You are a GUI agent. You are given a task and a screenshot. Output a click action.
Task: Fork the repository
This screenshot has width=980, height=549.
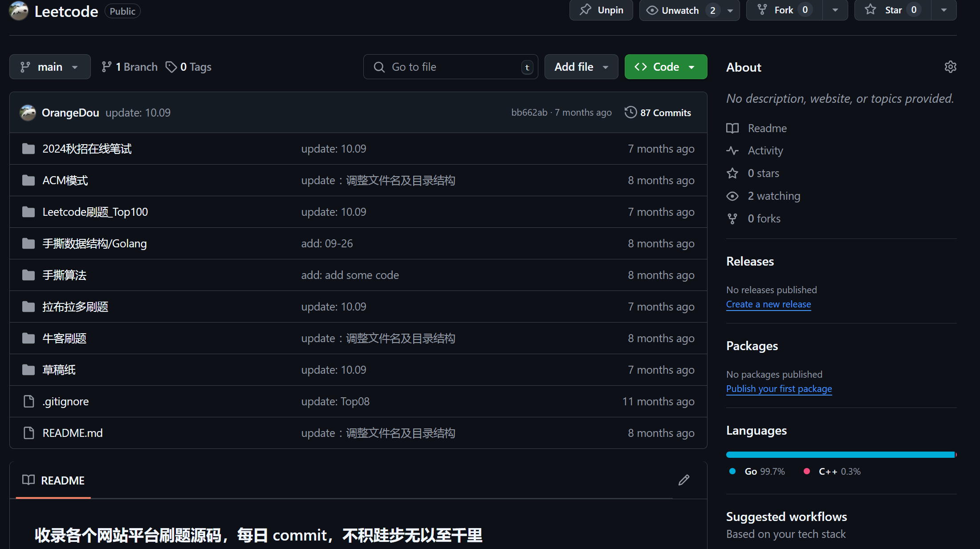[x=784, y=10]
